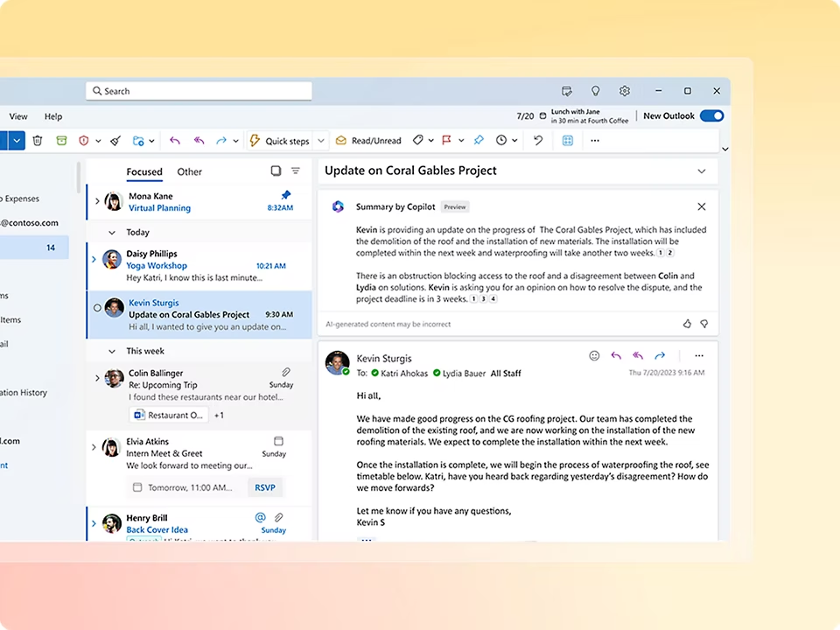Reply all using the toolbar double arrow
Screen dimensions: 840x630
coord(199,141)
